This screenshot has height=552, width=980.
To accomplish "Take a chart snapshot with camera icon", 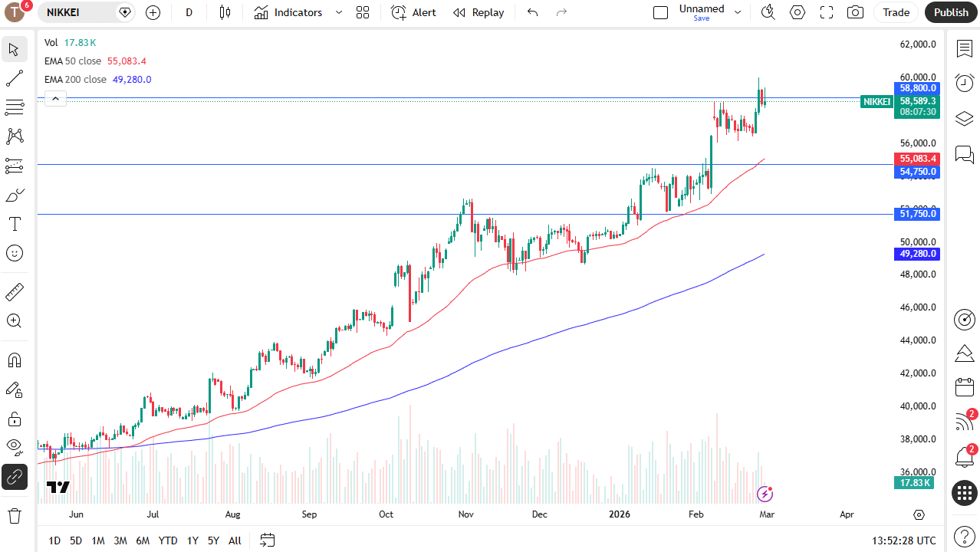I will [x=855, y=12].
